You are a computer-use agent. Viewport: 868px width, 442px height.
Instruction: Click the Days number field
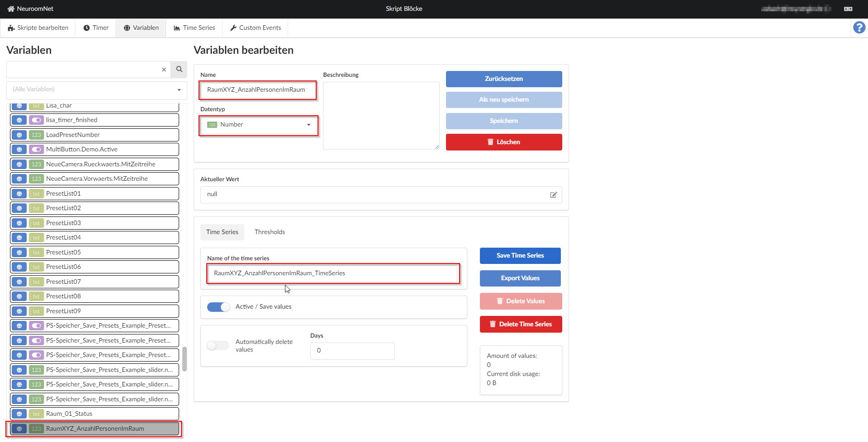[352, 351]
